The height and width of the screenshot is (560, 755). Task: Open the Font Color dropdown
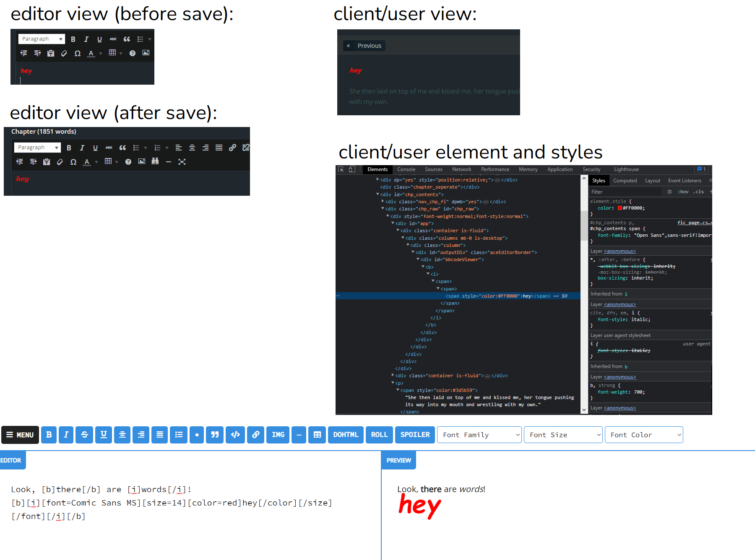[643, 435]
